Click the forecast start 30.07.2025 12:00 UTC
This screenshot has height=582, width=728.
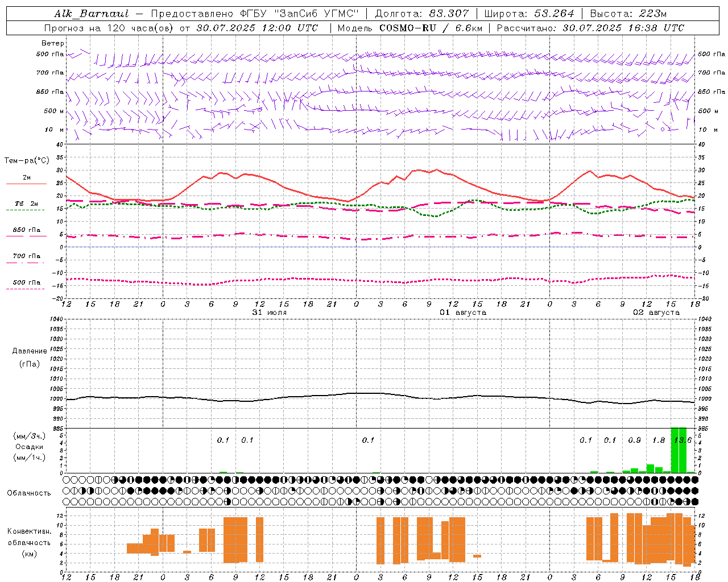tap(257, 28)
